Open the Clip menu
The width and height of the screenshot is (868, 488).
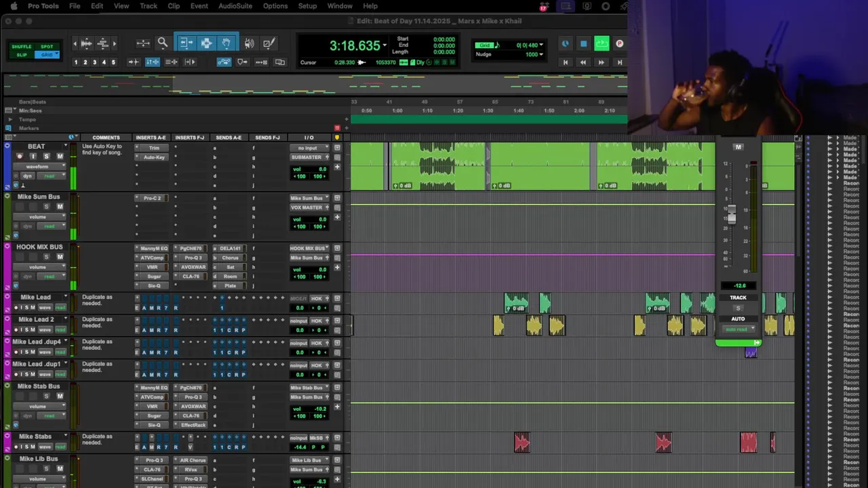174,6
